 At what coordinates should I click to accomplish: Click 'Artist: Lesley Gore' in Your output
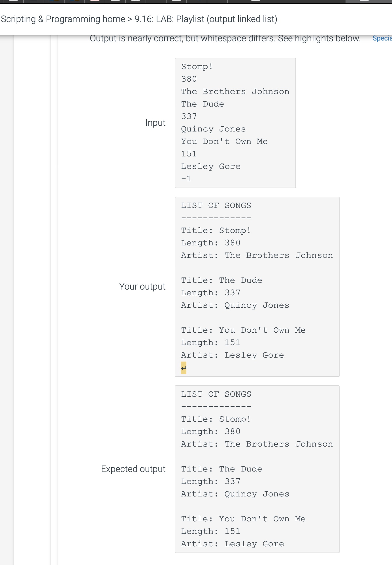point(233,355)
